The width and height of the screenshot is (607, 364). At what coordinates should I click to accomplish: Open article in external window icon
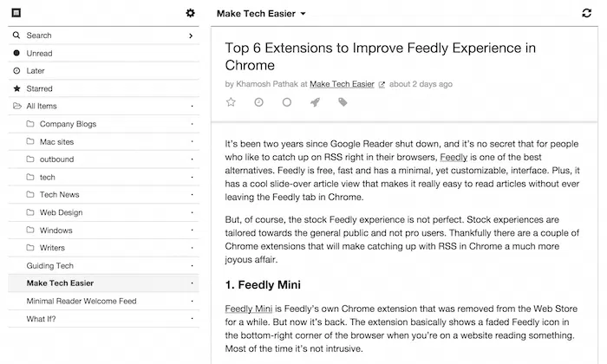coord(382,85)
